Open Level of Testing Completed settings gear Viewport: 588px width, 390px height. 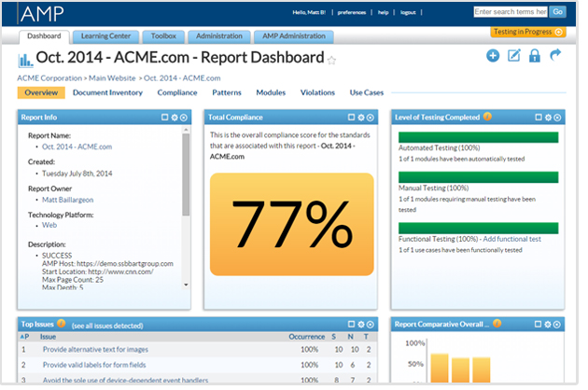[548, 118]
